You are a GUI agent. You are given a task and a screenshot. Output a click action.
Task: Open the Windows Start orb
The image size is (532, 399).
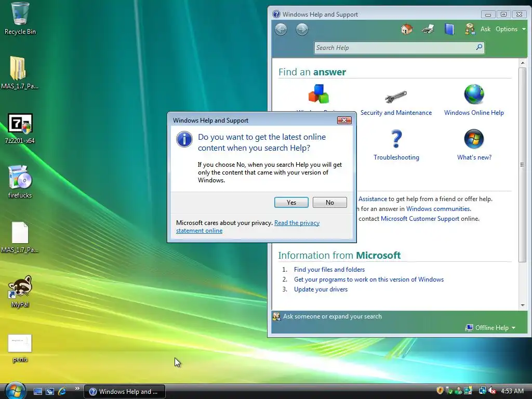[x=15, y=391]
